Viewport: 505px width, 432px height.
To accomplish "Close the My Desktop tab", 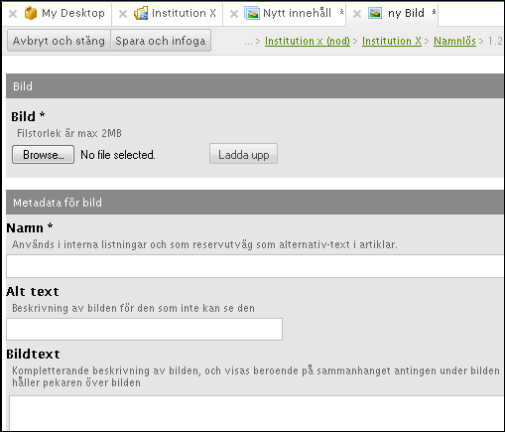I will [x=13, y=14].
